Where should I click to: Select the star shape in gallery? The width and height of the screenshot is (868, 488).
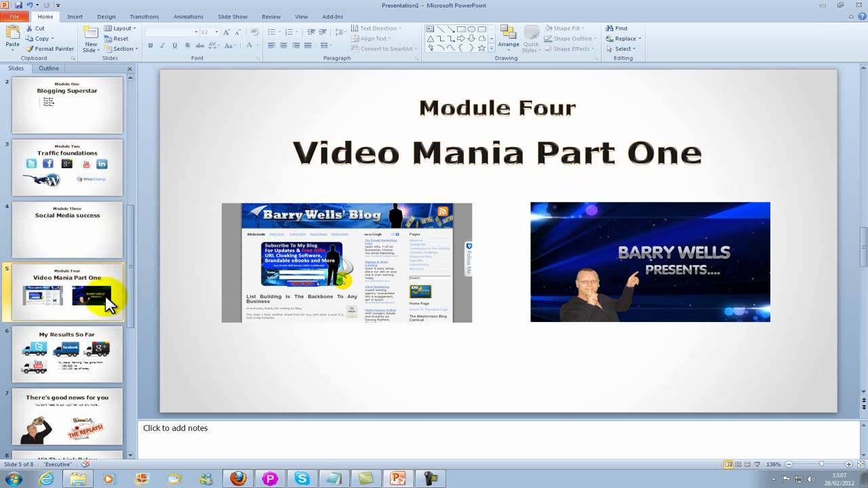[x=482, y=48]
